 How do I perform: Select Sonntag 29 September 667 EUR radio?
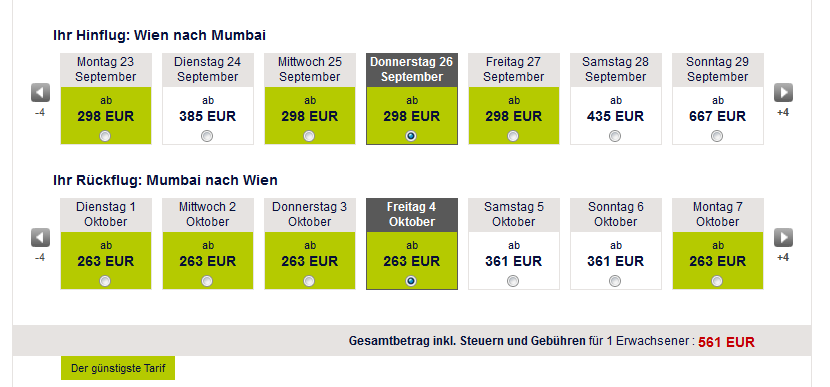717,136
